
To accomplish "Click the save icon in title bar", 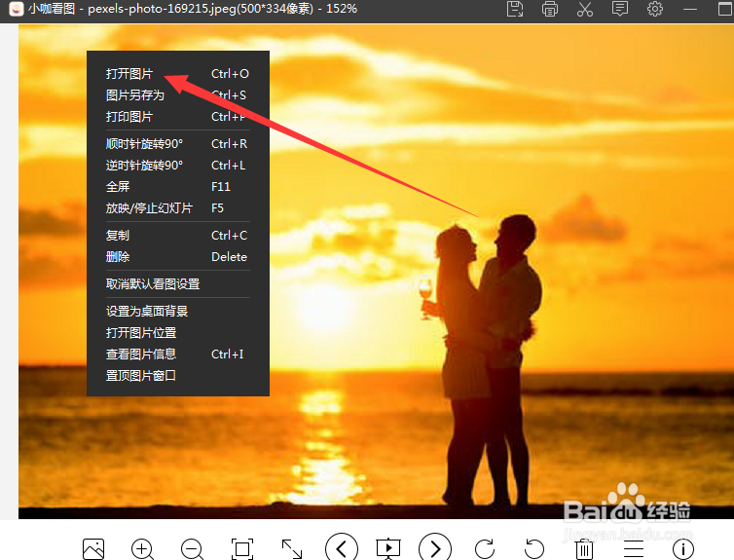I will click(x=515, y=9).
